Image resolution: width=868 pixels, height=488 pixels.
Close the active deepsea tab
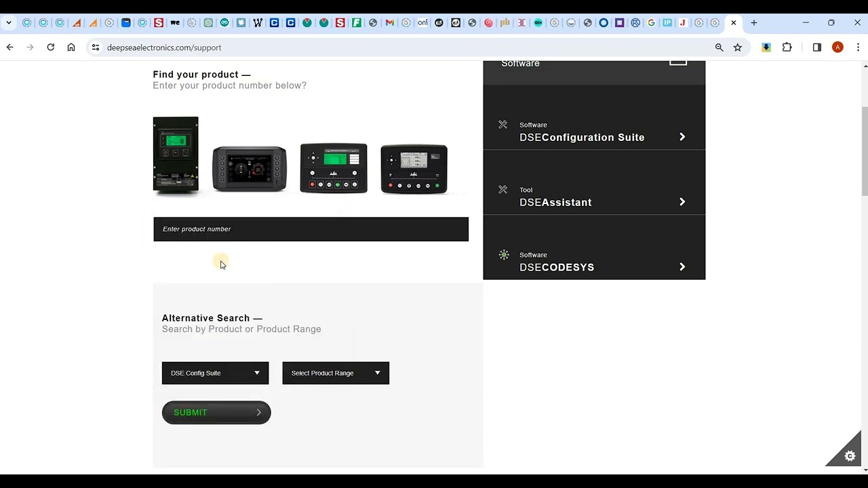pos(733,22)
